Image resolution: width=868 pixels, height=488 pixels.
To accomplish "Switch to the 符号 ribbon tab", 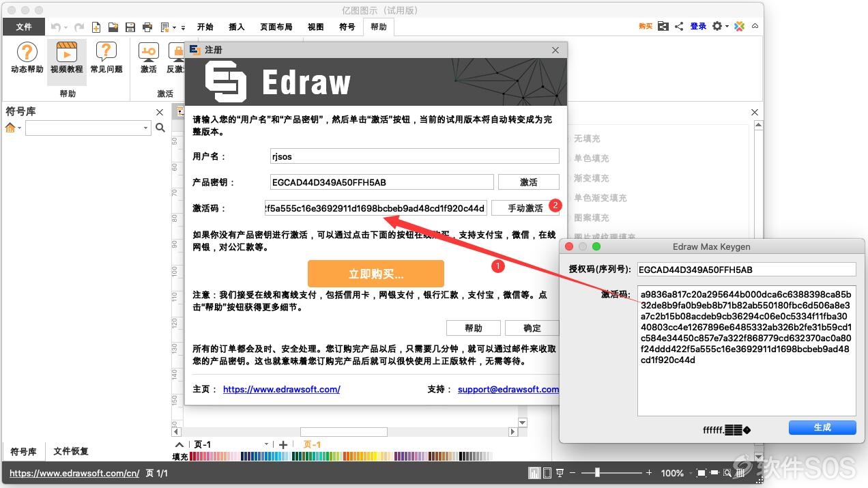I will pos(347,27).
